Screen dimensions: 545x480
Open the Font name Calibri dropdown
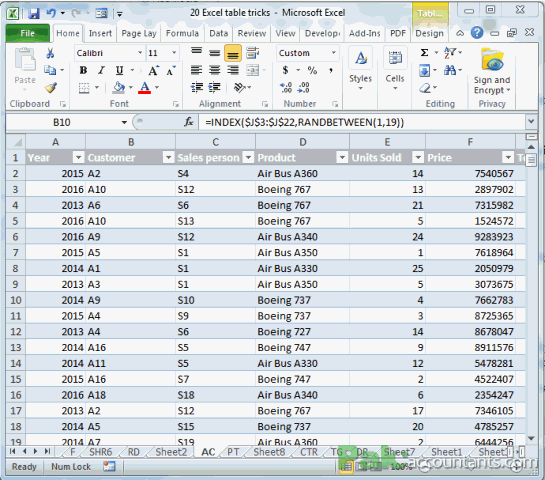pyautogui.click(x=140, y=53)
